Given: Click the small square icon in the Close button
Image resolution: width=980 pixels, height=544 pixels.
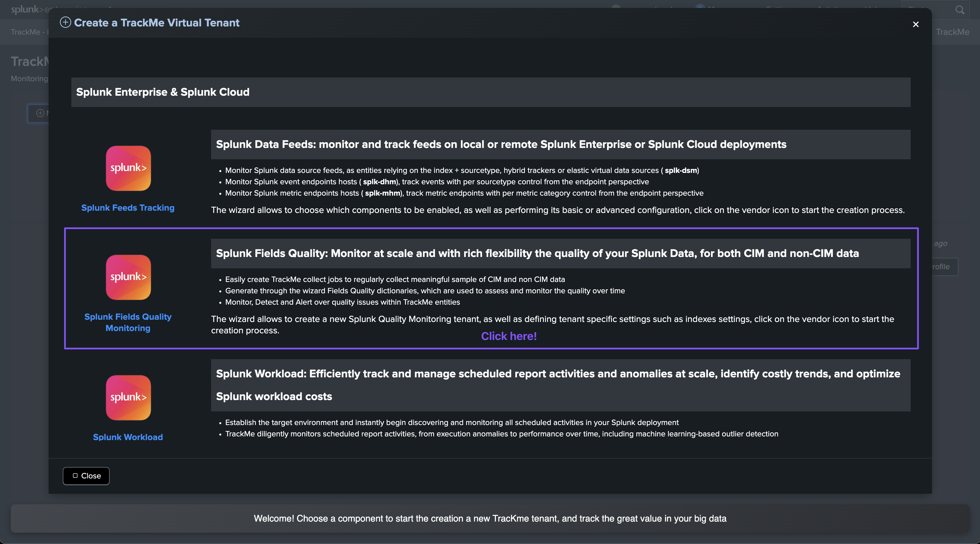Looking at the screenshot, I should click(75, 476).
